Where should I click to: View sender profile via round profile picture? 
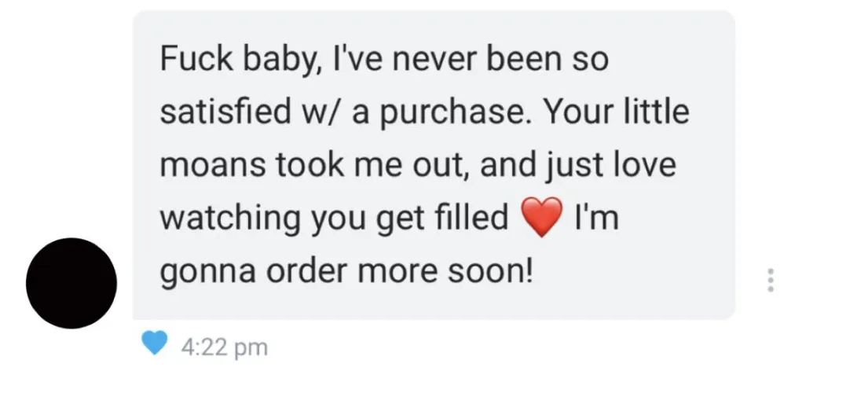click(71, 283)
